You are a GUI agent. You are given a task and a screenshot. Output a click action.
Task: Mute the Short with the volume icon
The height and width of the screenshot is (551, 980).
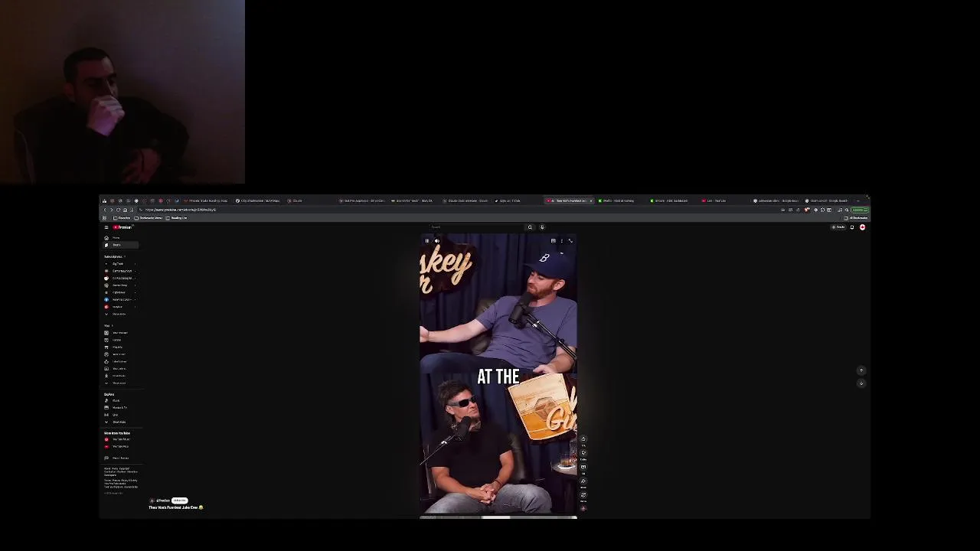tap(436, 240)
